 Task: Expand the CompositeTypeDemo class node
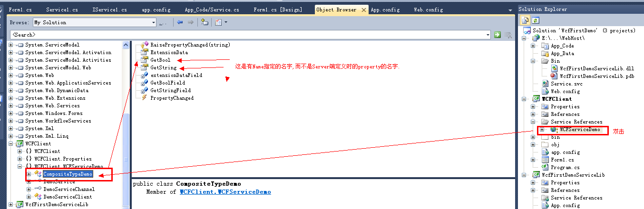(29, 174)
